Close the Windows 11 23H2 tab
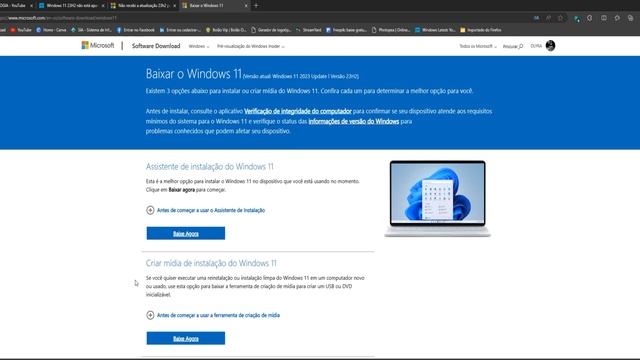Viewport: 640px width, 360px height. point(103,6)
